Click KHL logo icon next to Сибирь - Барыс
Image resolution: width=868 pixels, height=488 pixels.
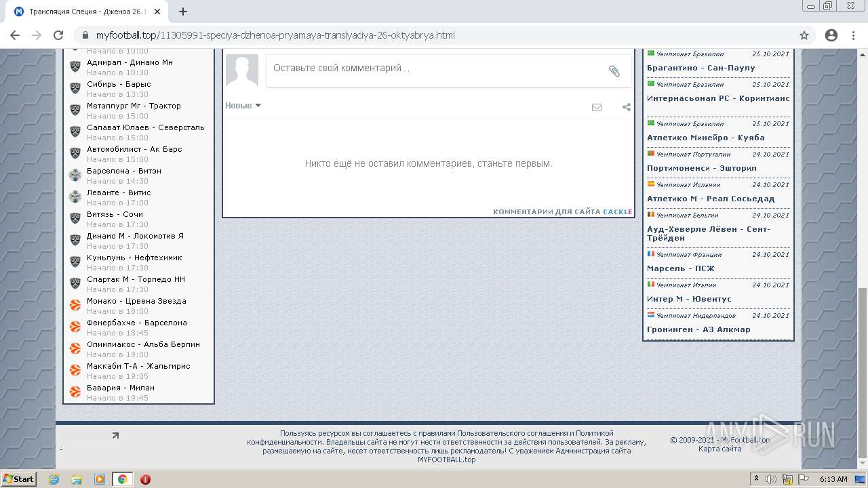coord(75,88)
